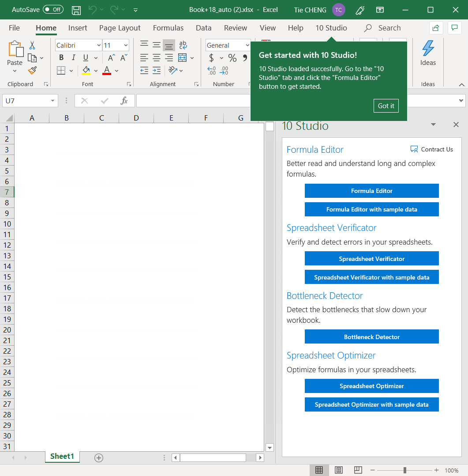
Task: Click Formula Editor with sample data button
Action: [371, 209]
